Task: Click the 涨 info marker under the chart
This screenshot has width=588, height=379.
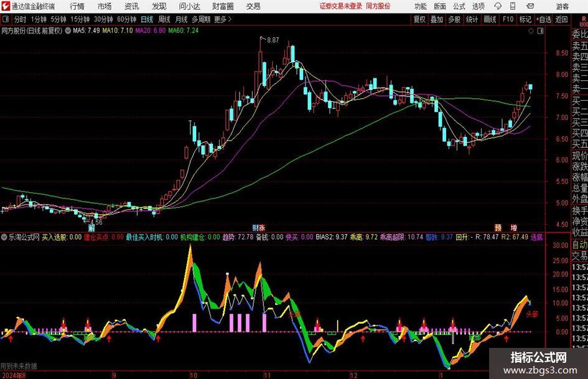Action: click(x=262, y=227)
